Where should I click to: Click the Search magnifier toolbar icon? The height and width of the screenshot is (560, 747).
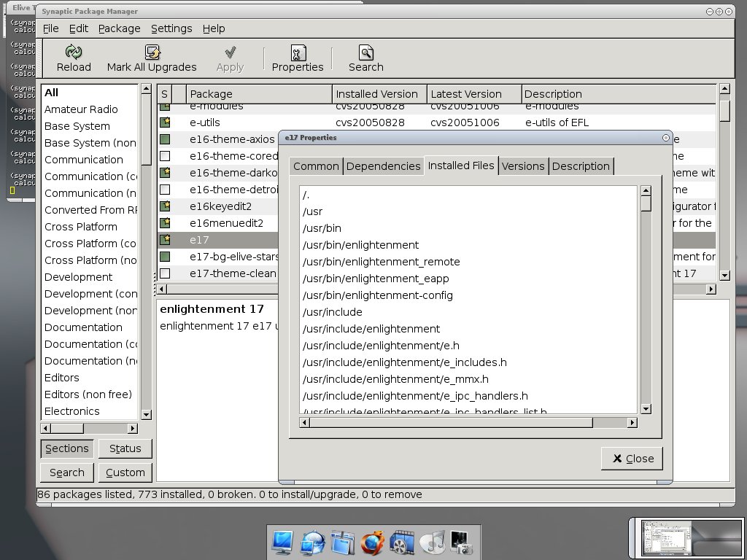click(x=366, y=52)
